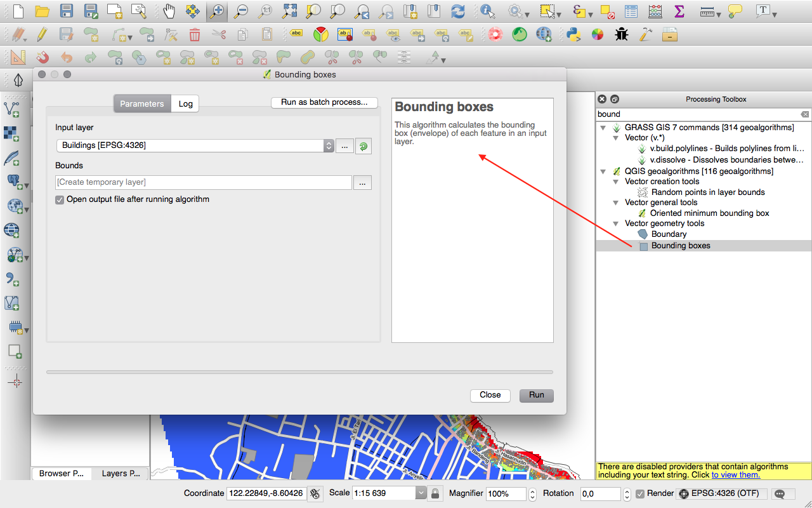Viewport: 812px width, 508px height.
Task: Click the red trash Delete Selected icon
Action: click(195, 34)
